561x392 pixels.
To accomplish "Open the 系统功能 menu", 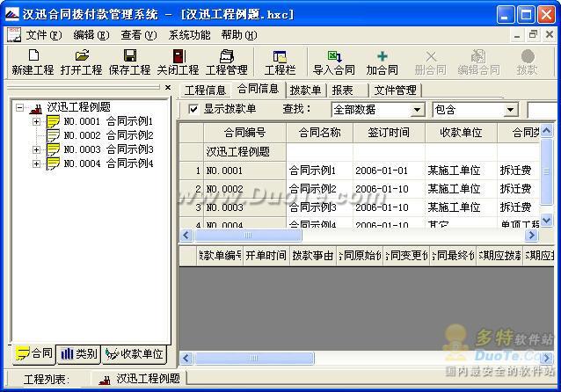I will point(189,35).
